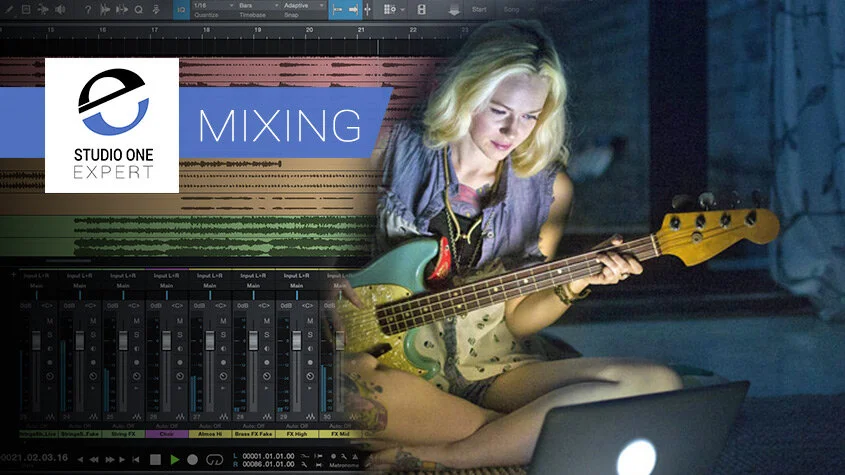This screenshot has height=475, width=845.
Task: Toggle the Loop transport button
Action: point(214,460)
